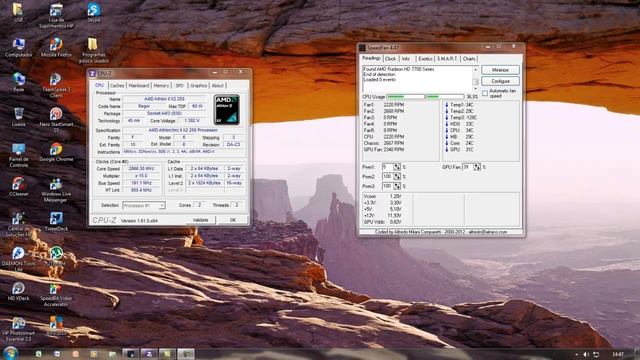
Task: Open HD VDeck desktop shortcut
Action: pos(18,291)
